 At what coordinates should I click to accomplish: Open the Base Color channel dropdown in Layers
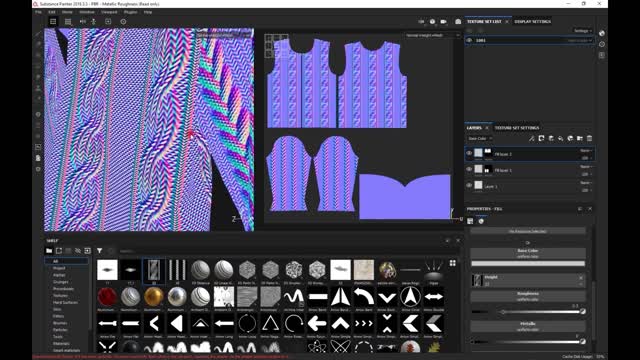[x=480, y=139]
